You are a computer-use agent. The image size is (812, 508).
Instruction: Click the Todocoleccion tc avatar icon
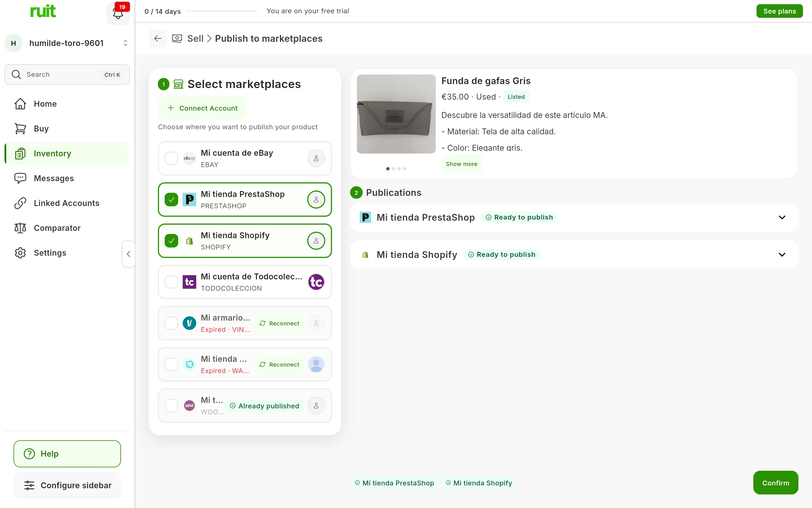(x=316, y=282)
